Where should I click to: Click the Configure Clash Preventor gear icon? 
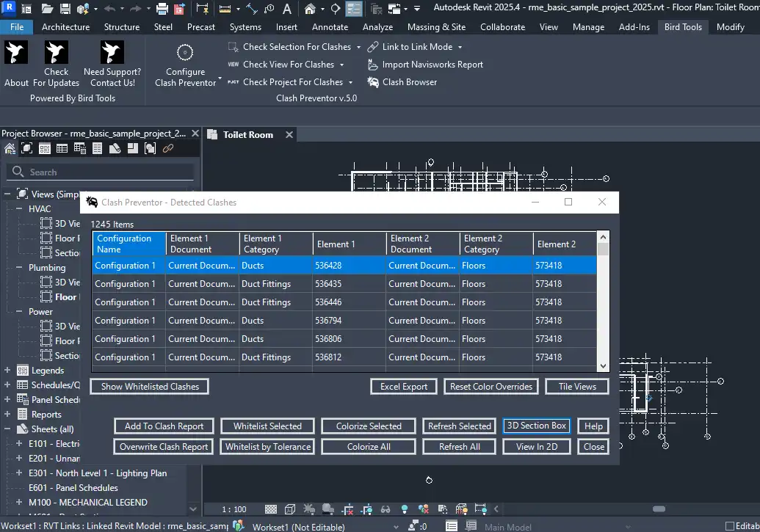pos(185,53)
